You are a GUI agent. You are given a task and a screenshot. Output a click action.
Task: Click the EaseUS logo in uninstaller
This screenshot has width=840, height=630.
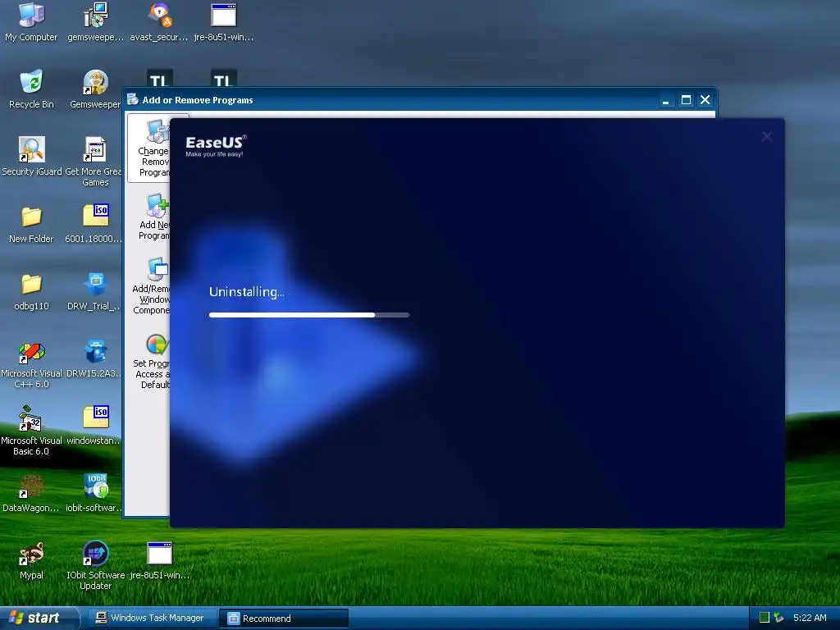216,146
